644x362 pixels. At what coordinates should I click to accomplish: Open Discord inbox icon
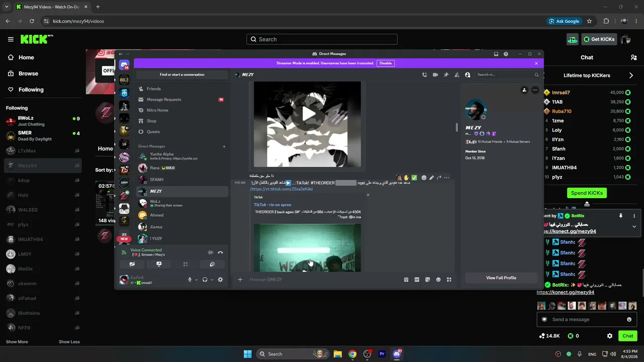click(x=496, y=54)
